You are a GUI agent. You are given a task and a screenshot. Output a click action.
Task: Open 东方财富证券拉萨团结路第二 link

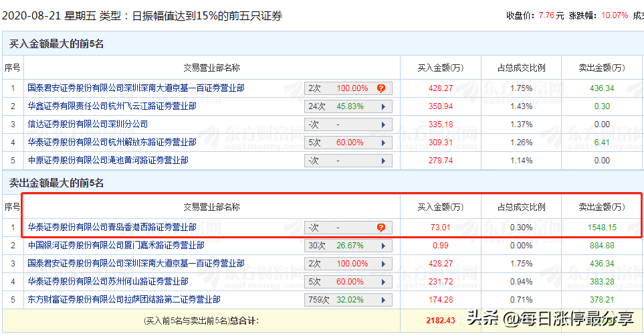click(x=124, y=300)
